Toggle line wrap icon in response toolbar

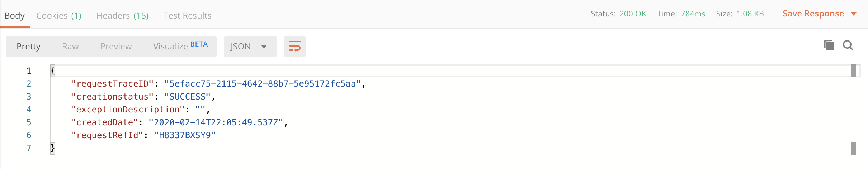[294, 47]
